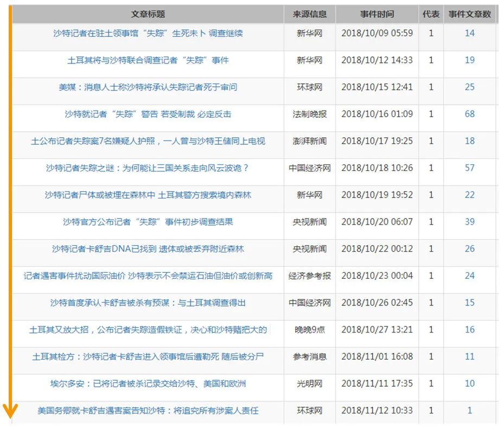The height and width of the screenshot is (428, 504).
Task: Open article 土耳其又放大招，公布记者失踪造假铁证
Action: coord(148,330)
